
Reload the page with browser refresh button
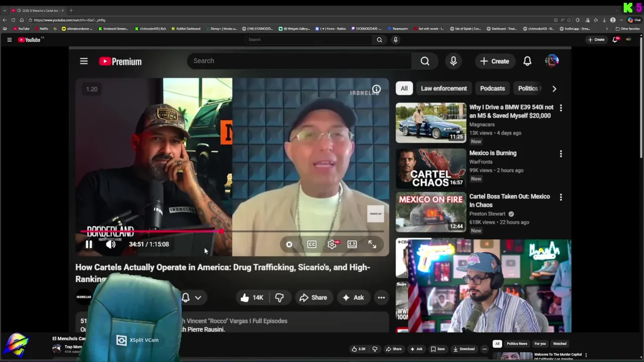(x=13, y=20)
